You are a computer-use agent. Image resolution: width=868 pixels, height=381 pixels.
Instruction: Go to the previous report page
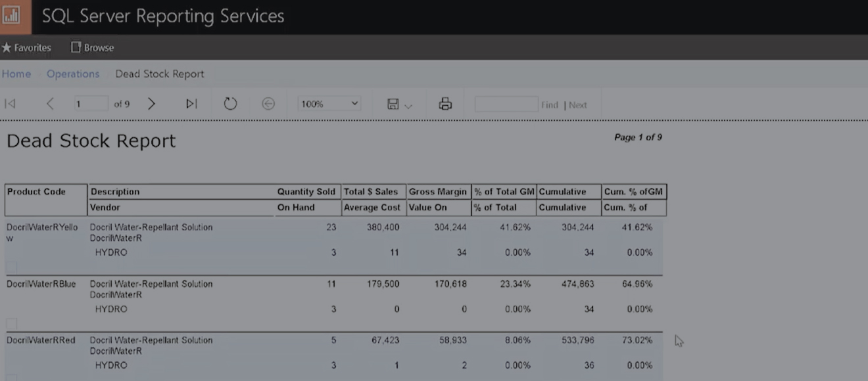click(50, 104)
